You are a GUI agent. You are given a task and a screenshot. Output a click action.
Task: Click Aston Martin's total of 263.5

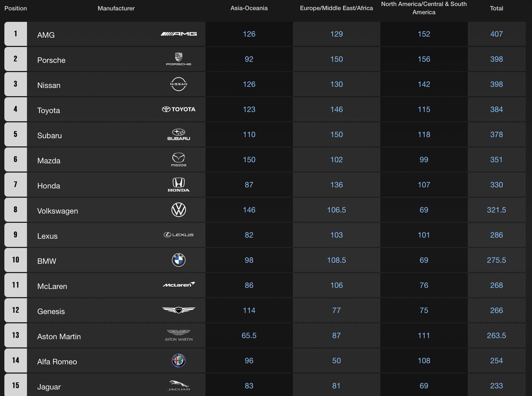pyautogui.click(x=497, y=335)
